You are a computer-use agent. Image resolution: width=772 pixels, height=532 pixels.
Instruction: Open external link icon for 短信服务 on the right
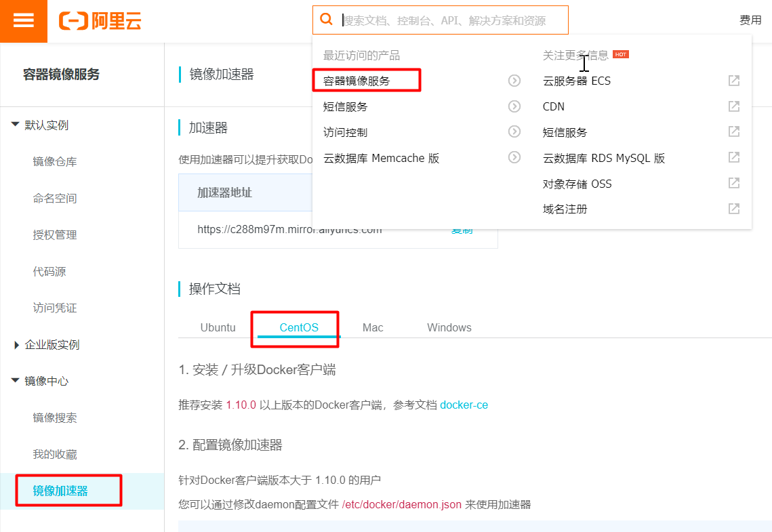pos(733,131)
